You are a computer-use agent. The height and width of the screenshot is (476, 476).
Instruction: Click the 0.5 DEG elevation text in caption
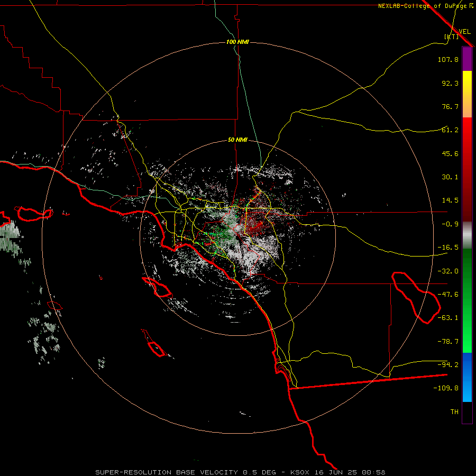(260, 472)
